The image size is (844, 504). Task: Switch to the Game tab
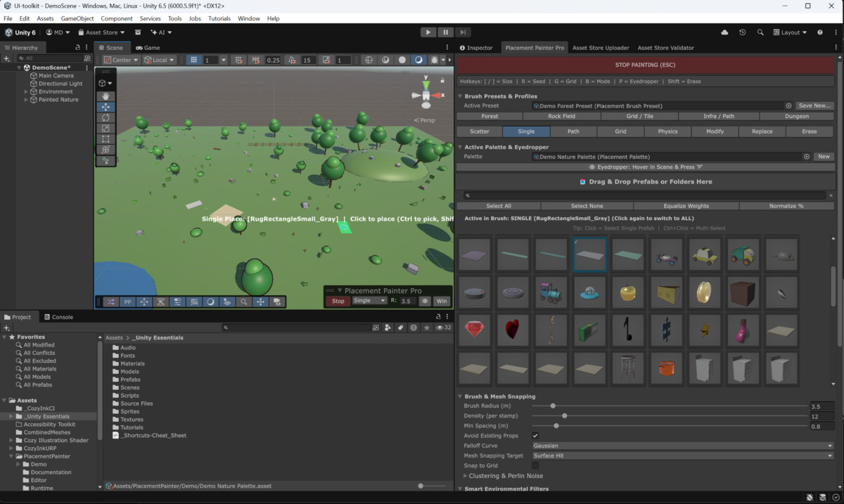(148, 48)
